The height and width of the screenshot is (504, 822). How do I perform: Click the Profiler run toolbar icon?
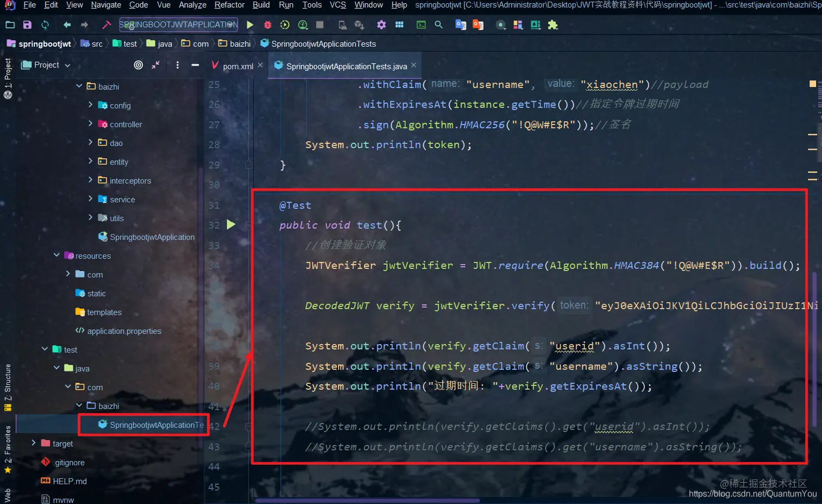[303, 25]
